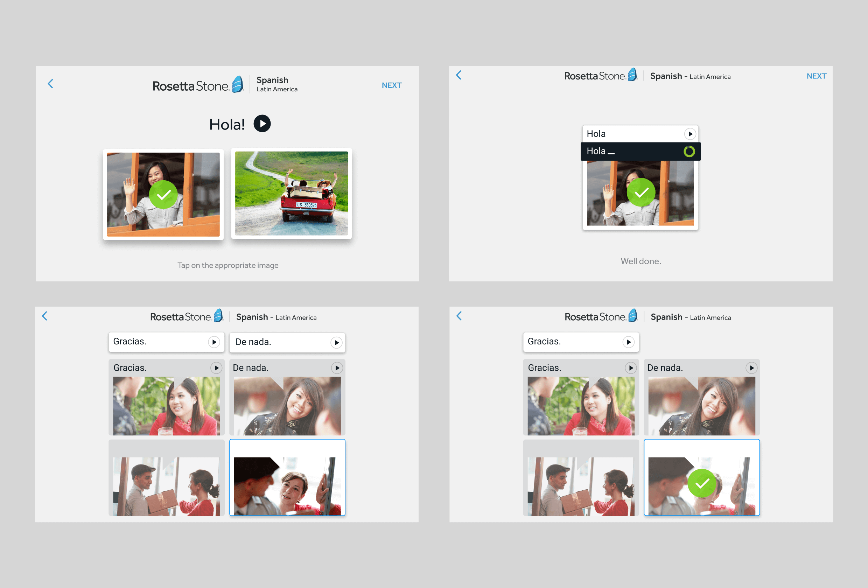Click back arrow on bottom-left Gracias screen

(x=45, y=316)
